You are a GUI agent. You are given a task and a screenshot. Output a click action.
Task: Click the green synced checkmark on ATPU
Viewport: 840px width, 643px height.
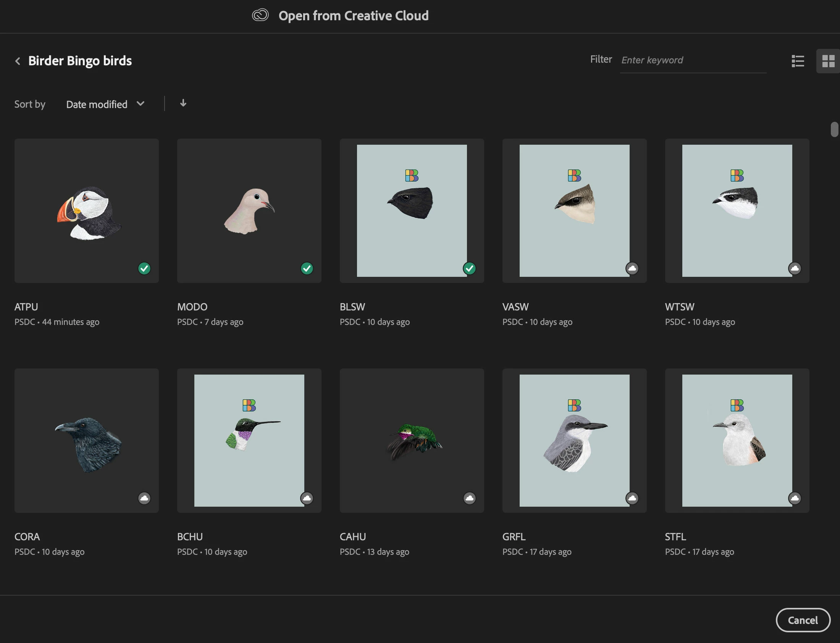coord(144,268)
